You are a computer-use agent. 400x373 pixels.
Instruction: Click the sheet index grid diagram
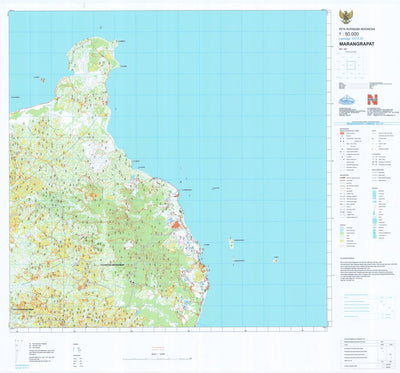pyautogui.click(x=350, y=65)
